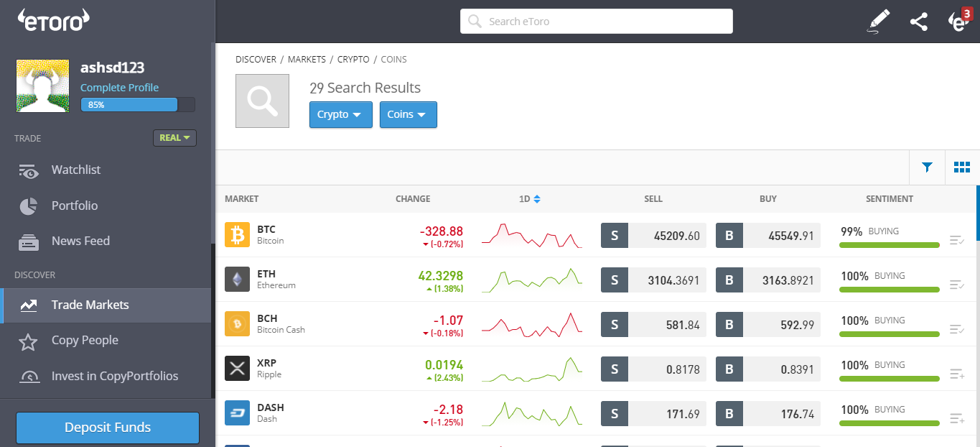Click ETH sentiment bar

click(890, 290)
